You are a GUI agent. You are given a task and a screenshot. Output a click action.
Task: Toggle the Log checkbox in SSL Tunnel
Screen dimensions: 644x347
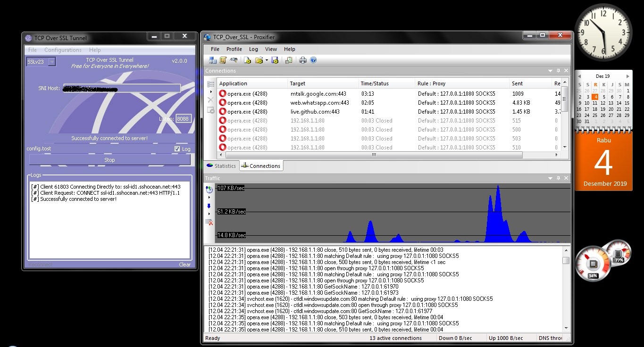coord(177,149)
